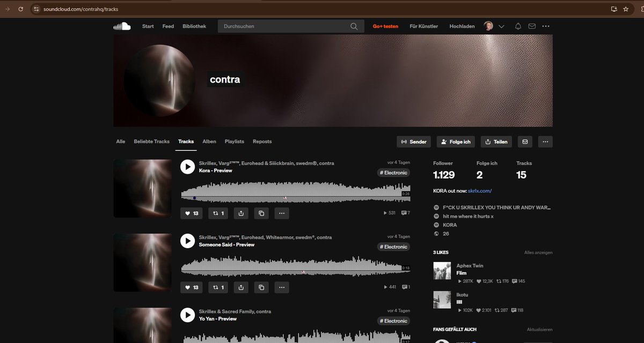Bookmark page with star icon
This screenshot has width=644, height=343.
(x=626, y=9)
